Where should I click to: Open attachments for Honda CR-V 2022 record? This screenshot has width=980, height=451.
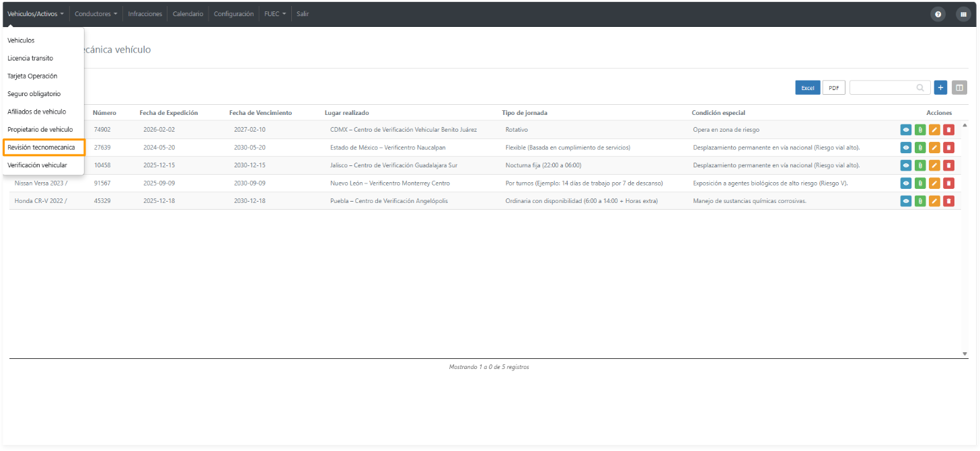(x=920, y=200)
